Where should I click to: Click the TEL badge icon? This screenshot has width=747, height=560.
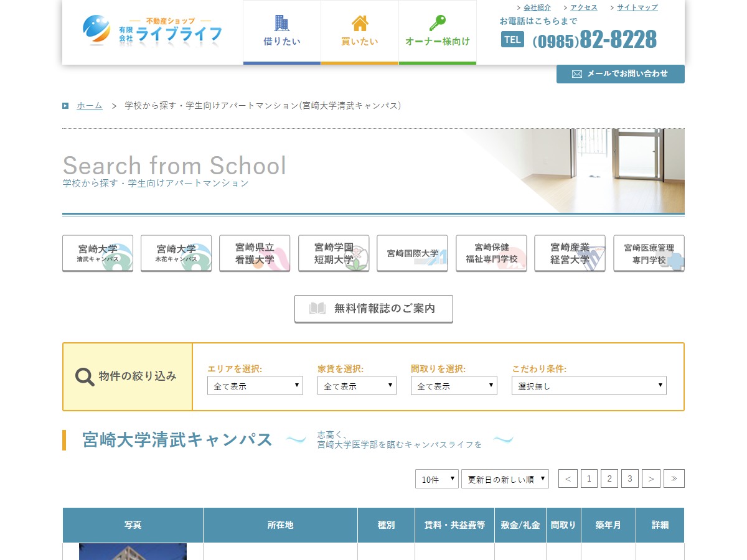click(x=512, y=39)
